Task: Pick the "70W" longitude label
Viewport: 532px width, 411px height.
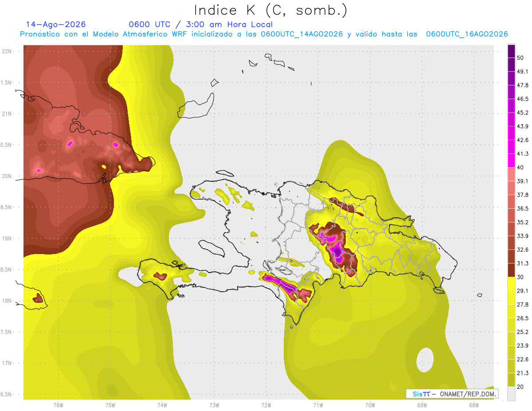Action: pos(370,405)
